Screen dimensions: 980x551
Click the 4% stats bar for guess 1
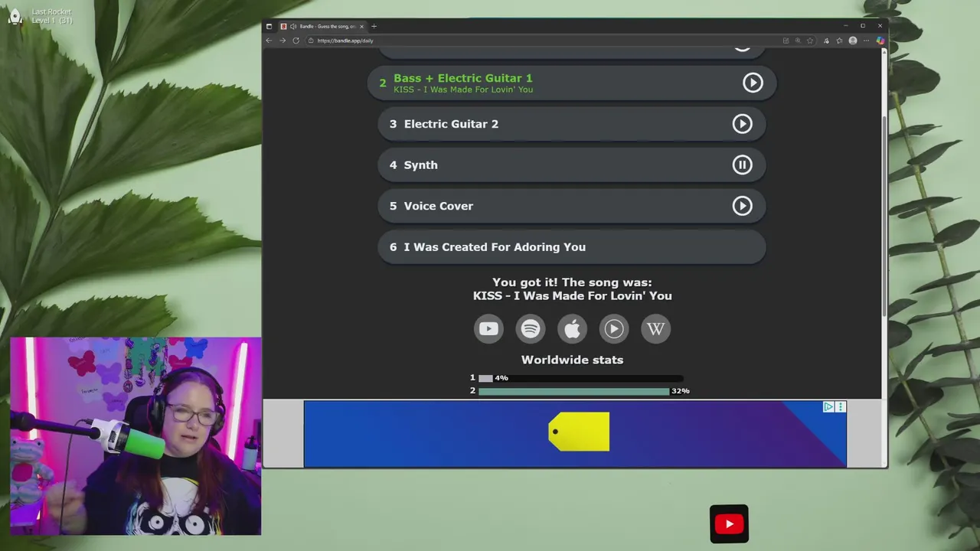point(485,378)
